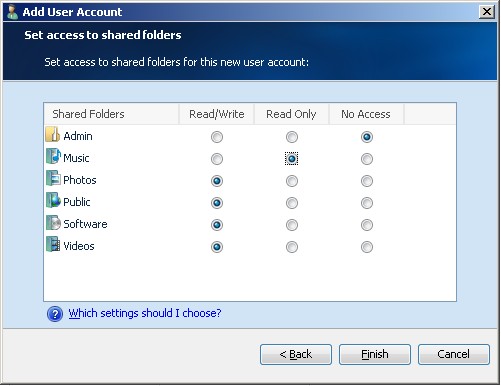Select Read/Write for Photos folder

(x=217, y=181)
